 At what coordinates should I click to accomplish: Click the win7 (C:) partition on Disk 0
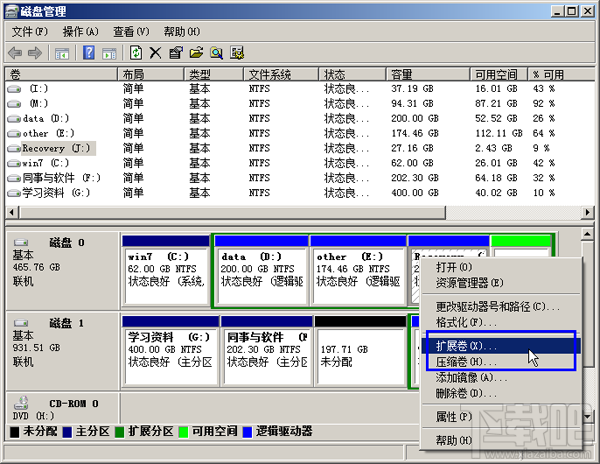click(x=165, y=276)
